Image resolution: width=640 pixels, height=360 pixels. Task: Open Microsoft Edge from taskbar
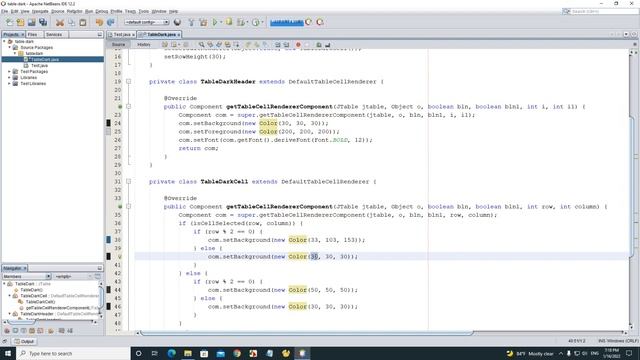171,353
